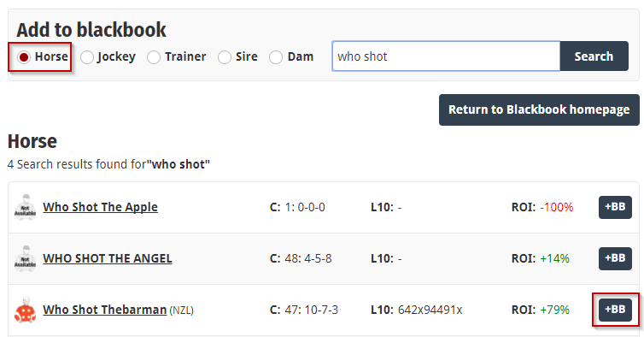This screenshot has width=644, height=337.
Task: Choose the Trainer radio option
Action: (154, 56)
